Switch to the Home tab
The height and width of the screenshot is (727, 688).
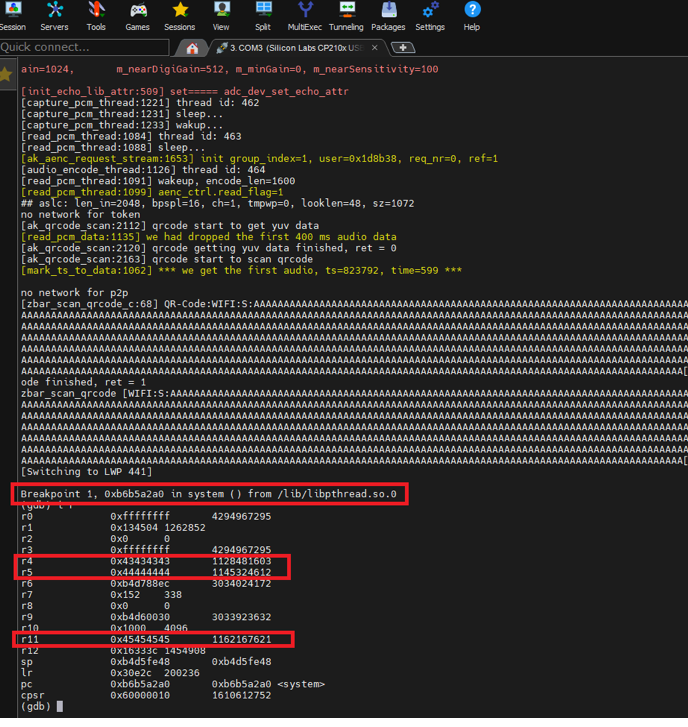[x=192, y=48]
